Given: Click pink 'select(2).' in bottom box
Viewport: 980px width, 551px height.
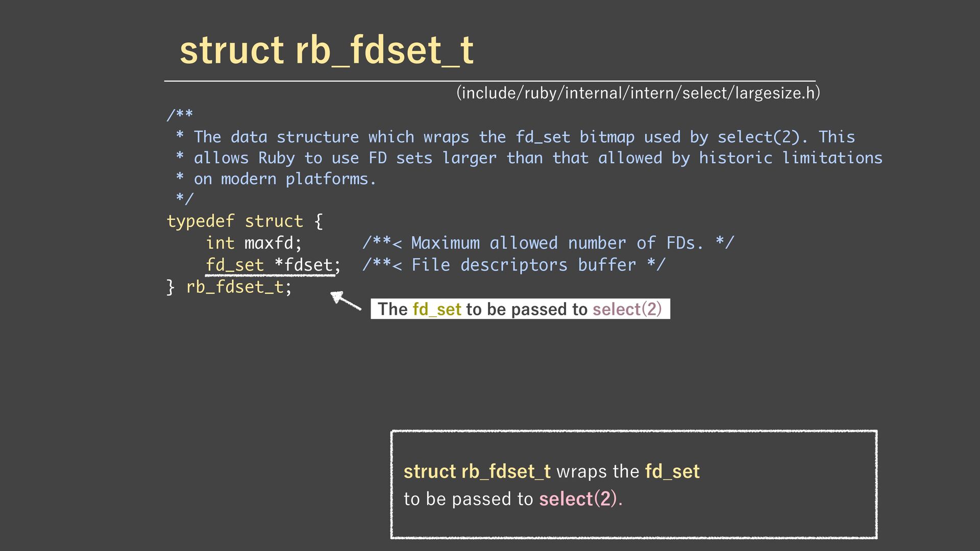Looking at the screenshot, I should 580,499.
